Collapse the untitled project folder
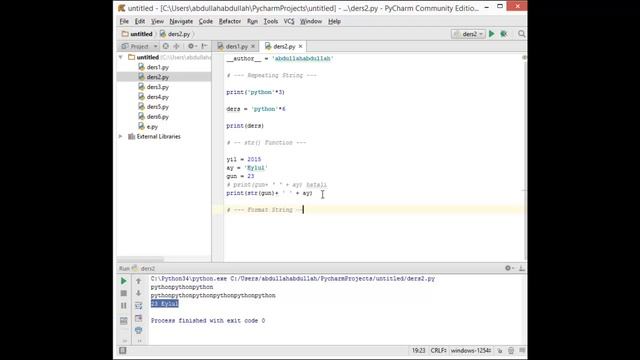 click(121, 57)
